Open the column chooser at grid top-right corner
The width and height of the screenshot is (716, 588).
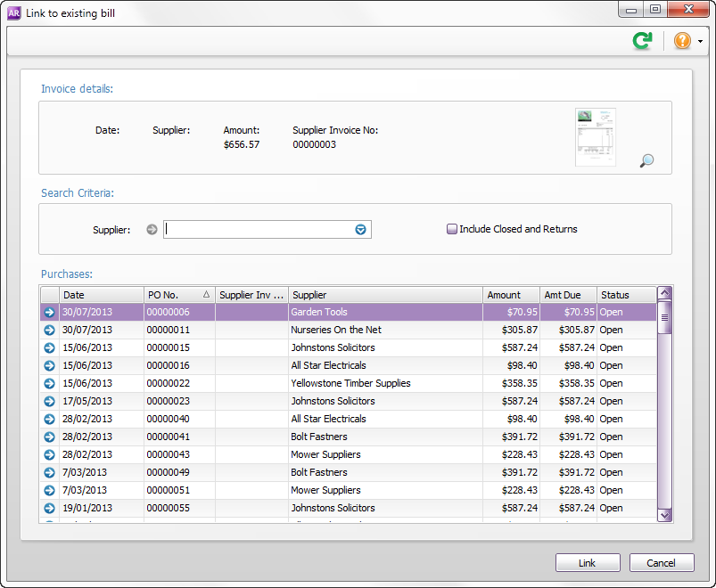tap(664, 294)
